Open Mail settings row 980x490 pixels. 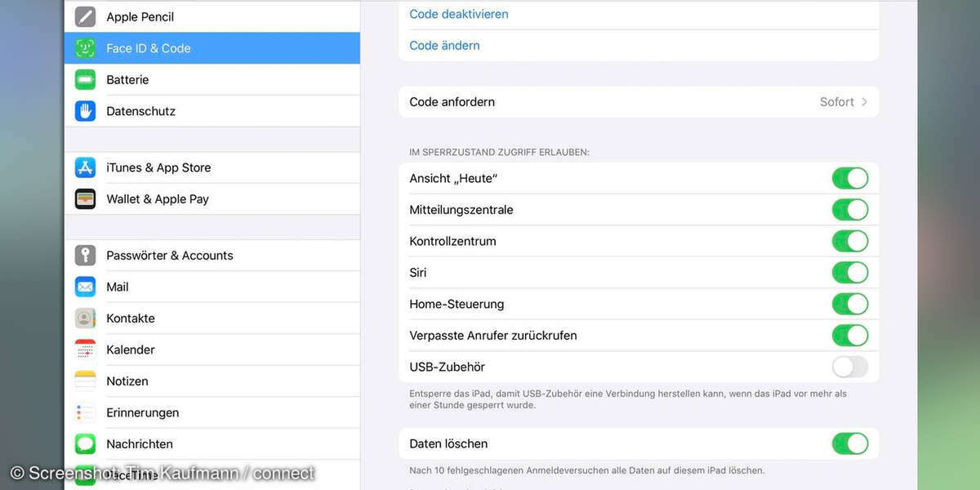[x=212, y=287]
